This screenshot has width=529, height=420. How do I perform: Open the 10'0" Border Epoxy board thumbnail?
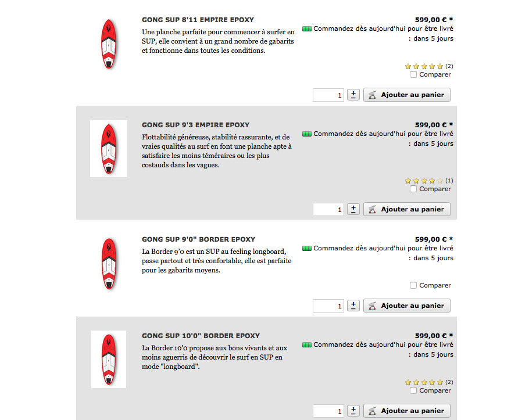(x=109, y=359)
